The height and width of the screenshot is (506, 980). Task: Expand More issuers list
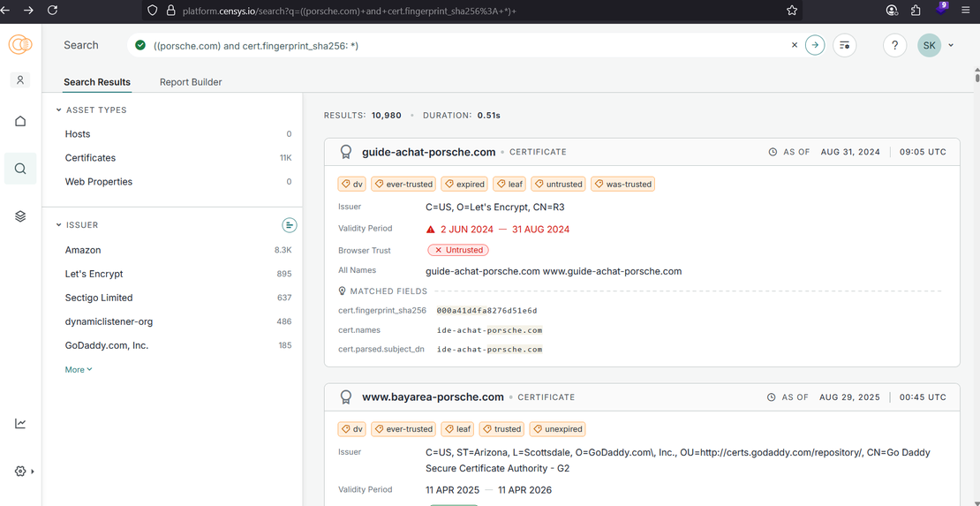point(79,369)
